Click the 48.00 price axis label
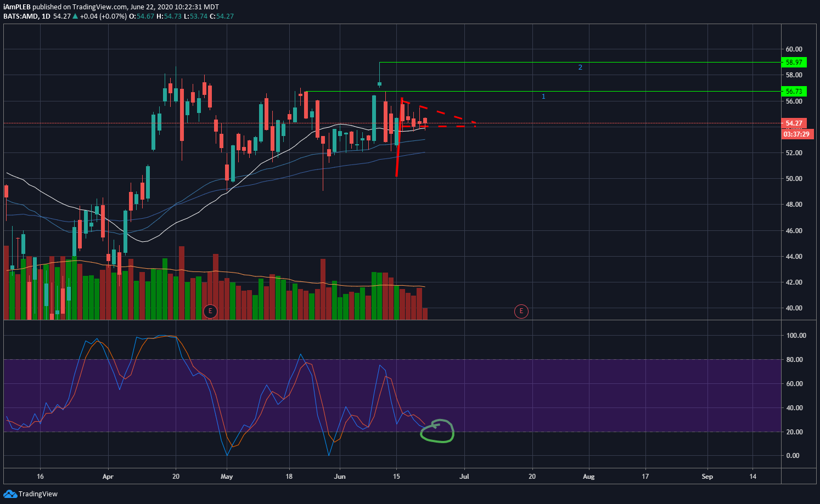This screenshot has width=820, height=504. [x=794, y=205]
